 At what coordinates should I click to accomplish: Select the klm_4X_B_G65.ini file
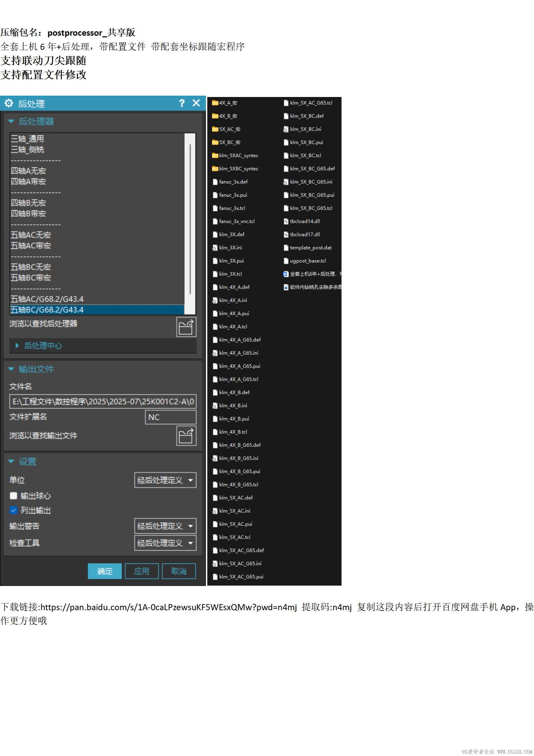click(236, 458)
